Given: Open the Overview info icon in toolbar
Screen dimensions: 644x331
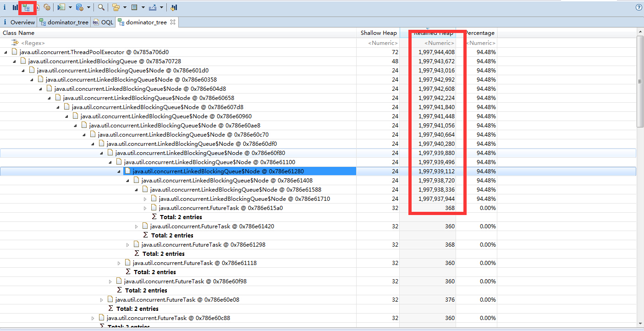Looking at the screenshot, I should pyautogui.click(x=5, y=7).
